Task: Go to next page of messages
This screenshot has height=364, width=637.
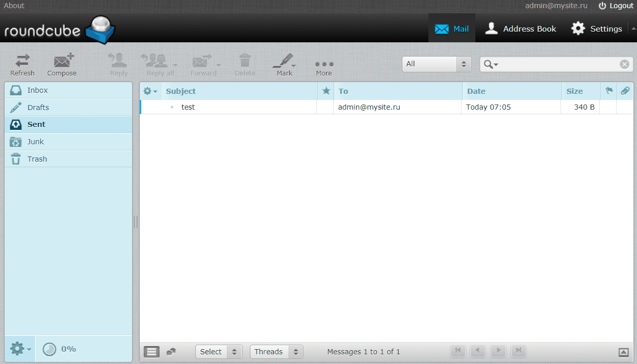Action: tap(498, 351)
